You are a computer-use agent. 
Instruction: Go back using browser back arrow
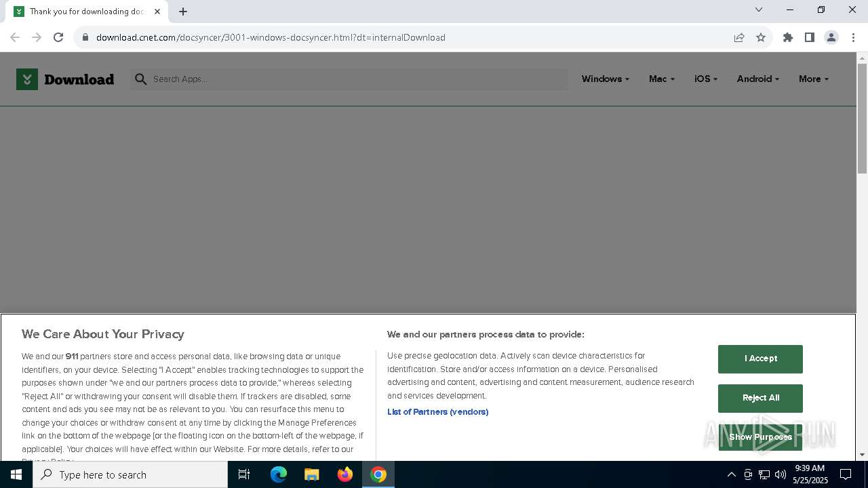pos(15,37)
